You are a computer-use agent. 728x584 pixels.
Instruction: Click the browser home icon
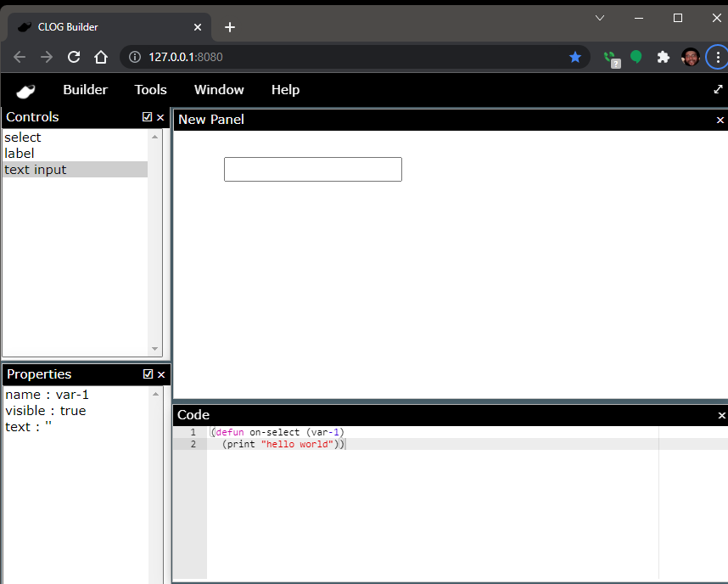[x=101, y=57]
